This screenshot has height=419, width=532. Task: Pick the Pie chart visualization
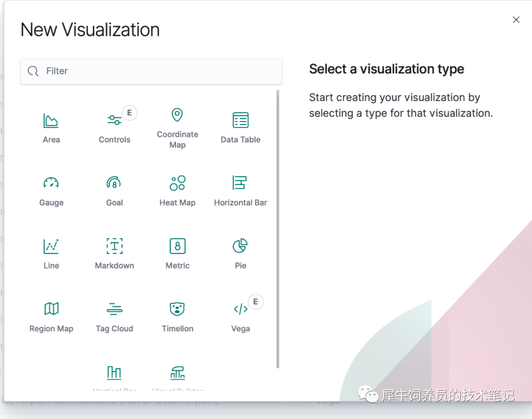click(x=240, y=254)
